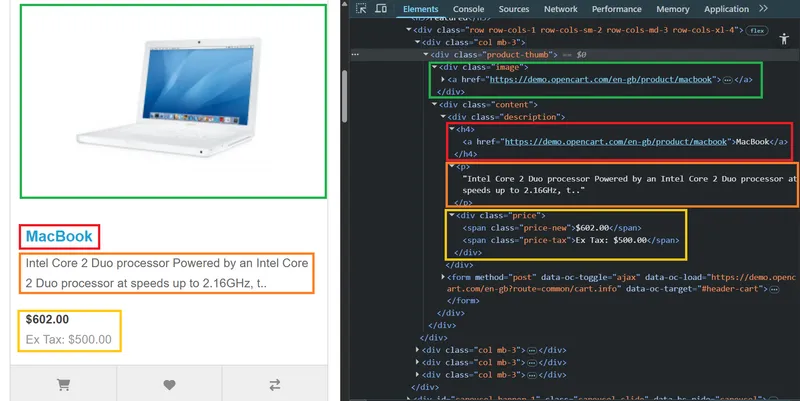800x401 pixels.
Task: Click the macbook href URL inside h4
Action: point(616,142)
